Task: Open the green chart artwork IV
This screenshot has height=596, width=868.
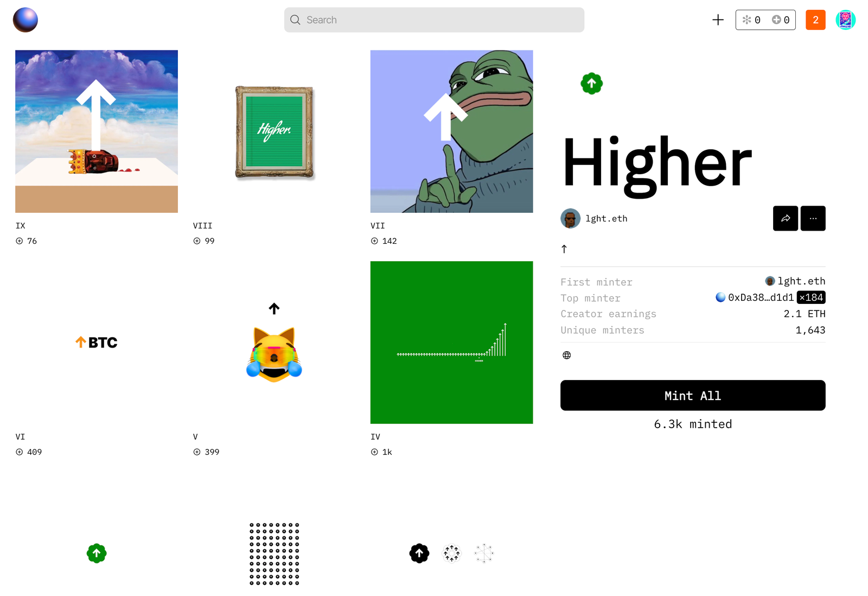Action: click(451, 343)
